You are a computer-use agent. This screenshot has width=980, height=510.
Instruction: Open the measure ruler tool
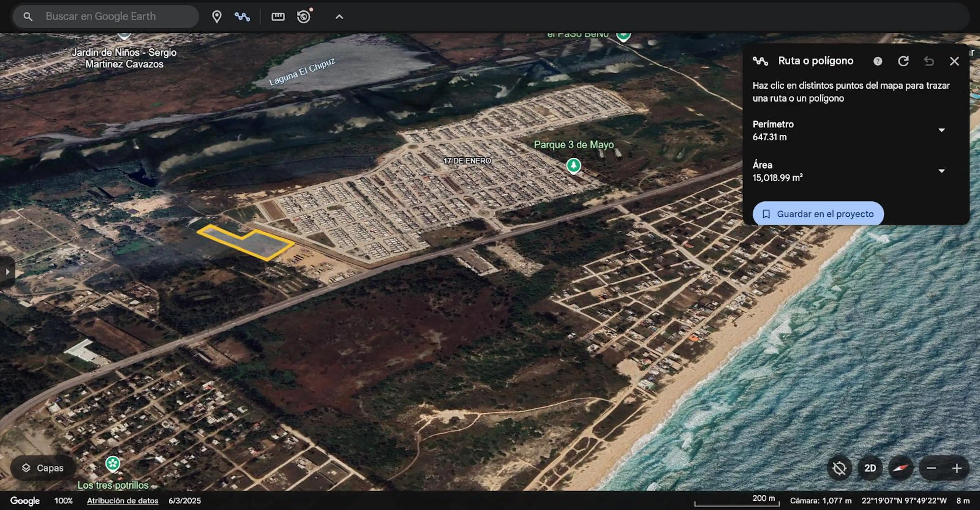(278, 17)
